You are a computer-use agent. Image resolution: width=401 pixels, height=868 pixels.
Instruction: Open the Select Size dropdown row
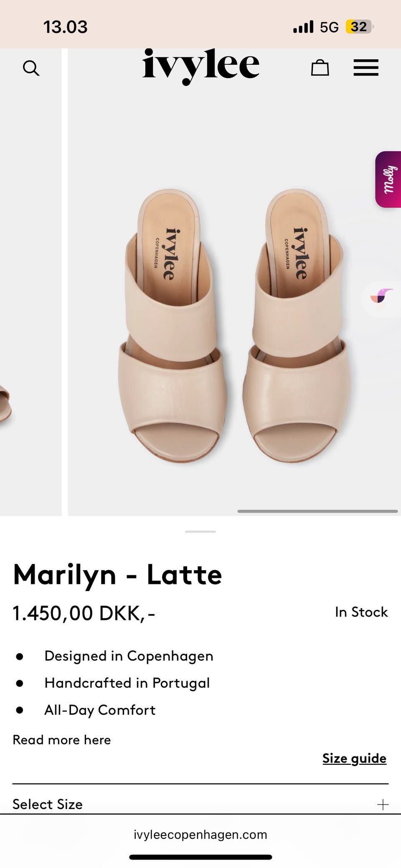200,804
